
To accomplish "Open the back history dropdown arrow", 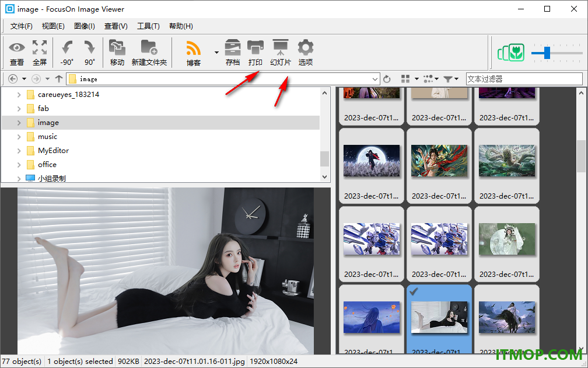I will 24,79.
